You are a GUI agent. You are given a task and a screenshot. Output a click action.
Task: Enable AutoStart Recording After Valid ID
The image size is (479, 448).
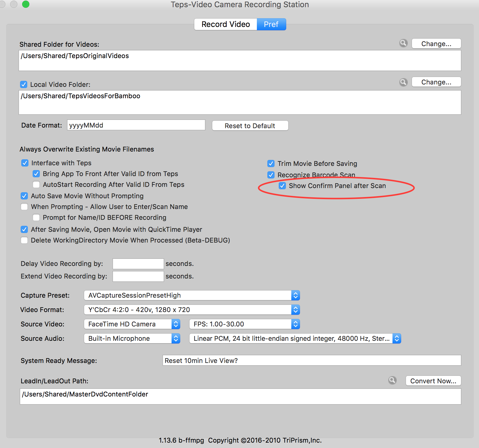[36, 184]
